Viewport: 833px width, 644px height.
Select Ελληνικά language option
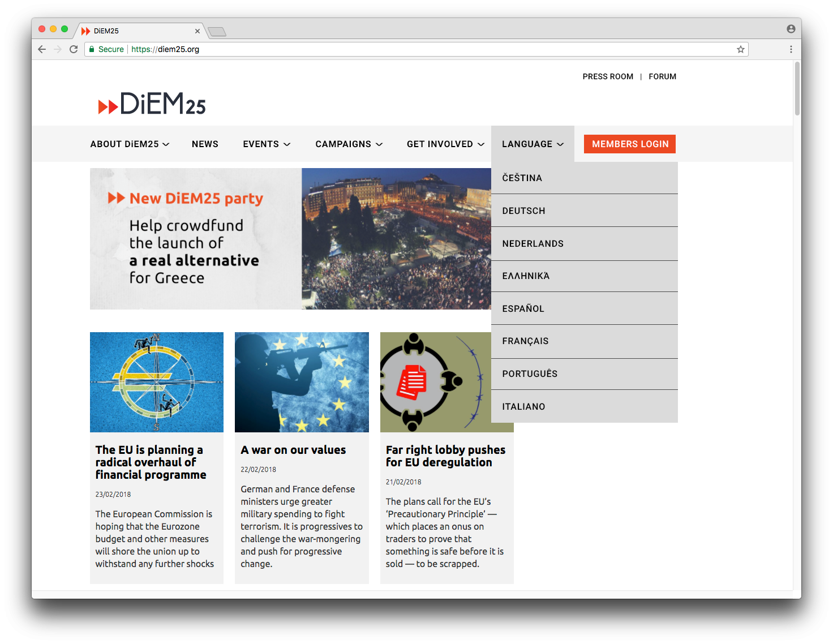585,276
